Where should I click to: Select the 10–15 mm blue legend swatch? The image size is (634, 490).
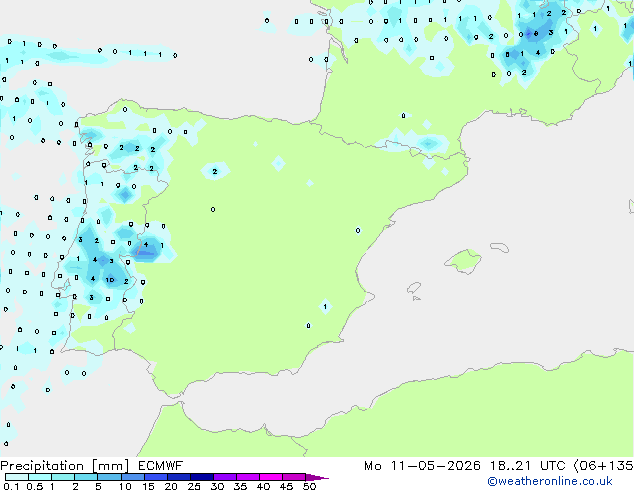[133, 477]
